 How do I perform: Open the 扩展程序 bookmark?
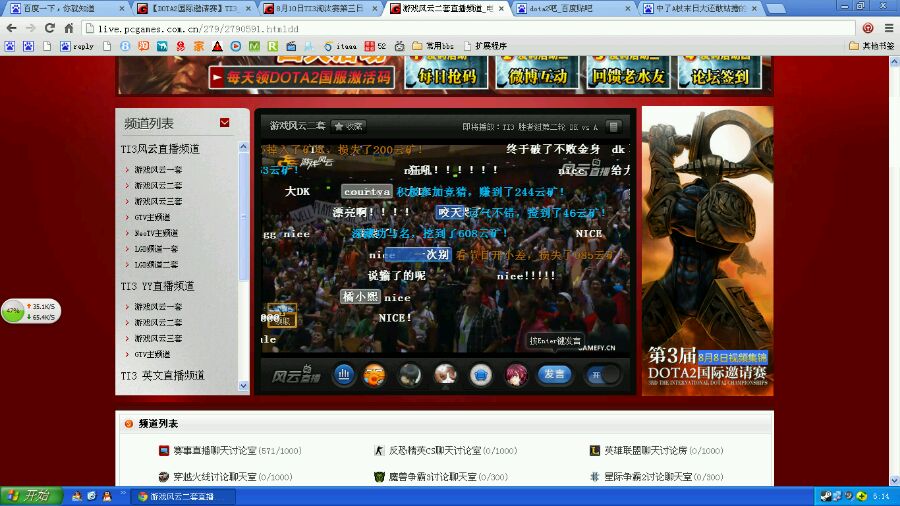pyautogui.click(x=485, y=46)
